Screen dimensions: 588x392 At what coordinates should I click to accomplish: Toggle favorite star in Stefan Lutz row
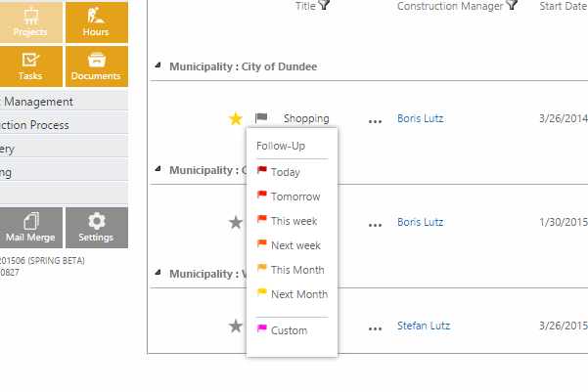[235, 326]
